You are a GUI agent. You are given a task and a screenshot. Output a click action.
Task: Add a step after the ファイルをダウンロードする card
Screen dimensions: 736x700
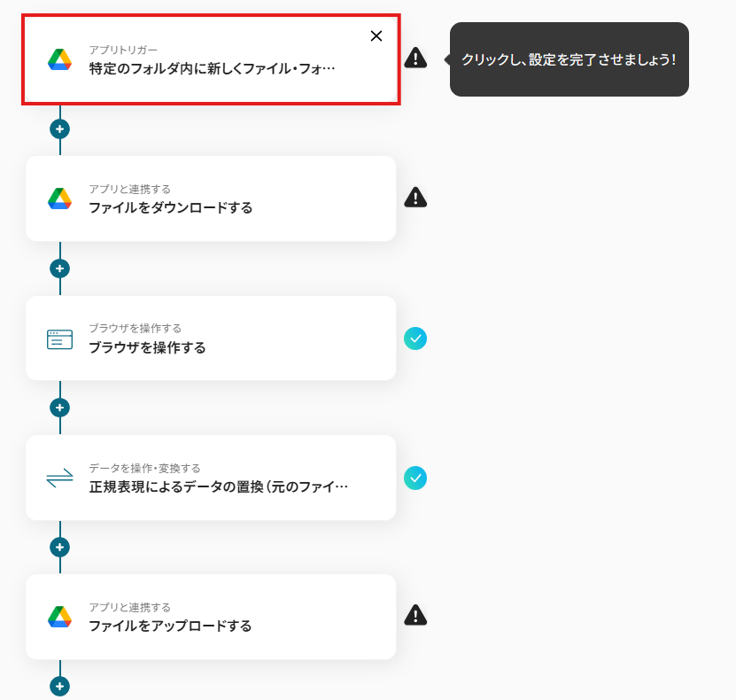[59, 268]
